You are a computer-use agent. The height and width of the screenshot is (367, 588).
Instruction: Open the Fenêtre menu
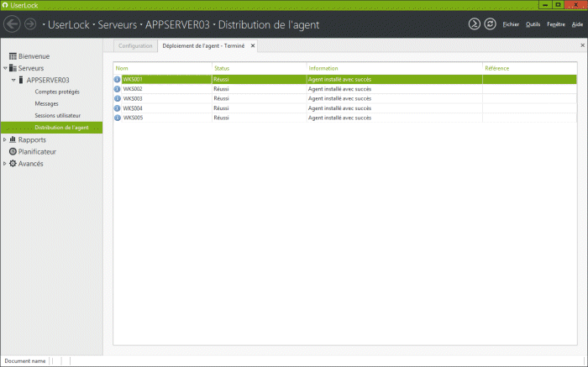tap(556, 24)
